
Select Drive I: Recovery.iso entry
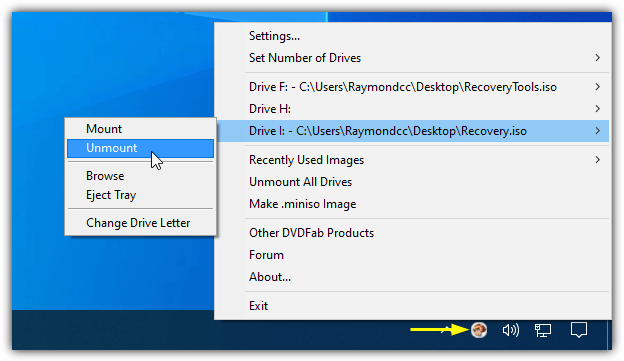pos(411,131)
